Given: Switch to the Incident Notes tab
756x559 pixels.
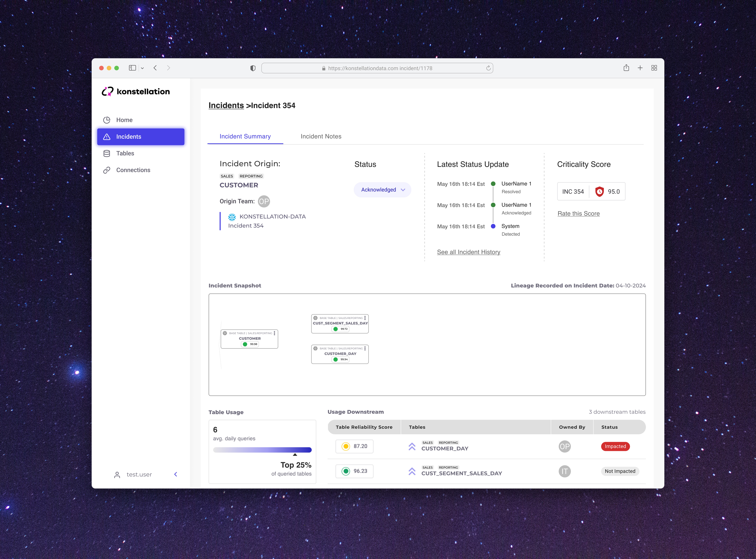Looking at the screenshot, I should 321,136.
